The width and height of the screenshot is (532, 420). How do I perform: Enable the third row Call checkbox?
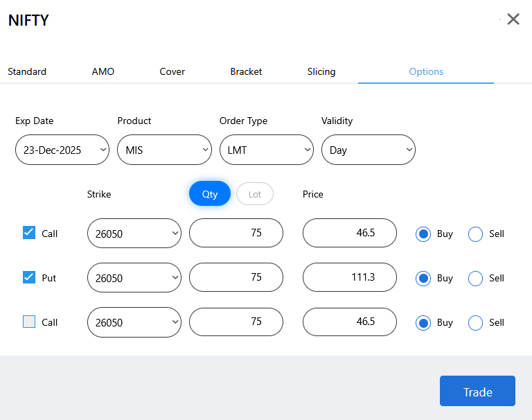(29, 322)
